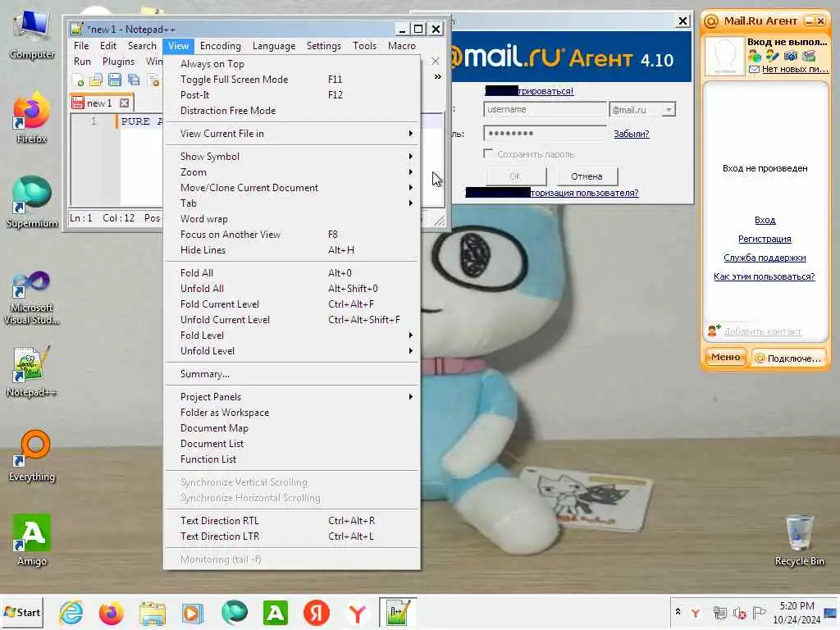Click the red Yandex Я taskbar icon

click(x=317, y=613)
